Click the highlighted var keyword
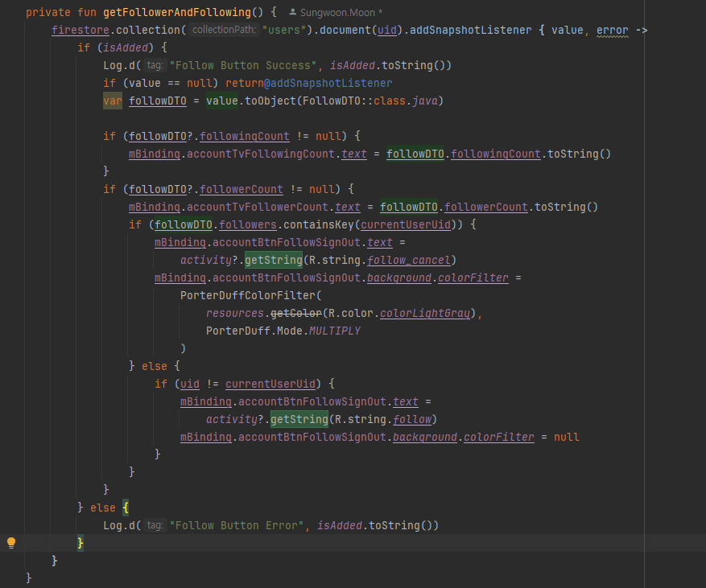Screen dimensions: 706x588 coord(113,101)
